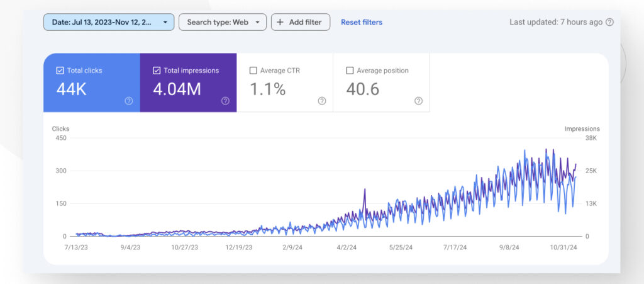
Task: Uncheck the Total impressions checkbox
Action: click(x=157, y=71)
